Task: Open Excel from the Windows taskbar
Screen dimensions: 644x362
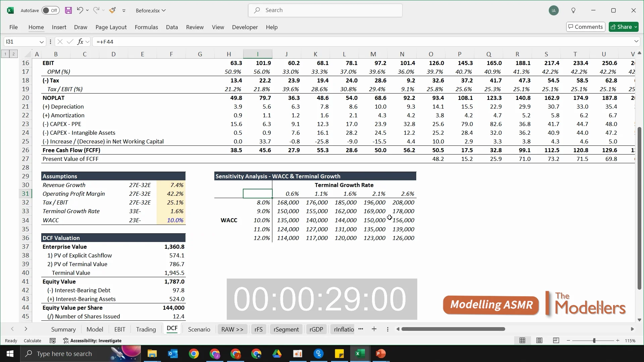Action: (x=360, y=354)
